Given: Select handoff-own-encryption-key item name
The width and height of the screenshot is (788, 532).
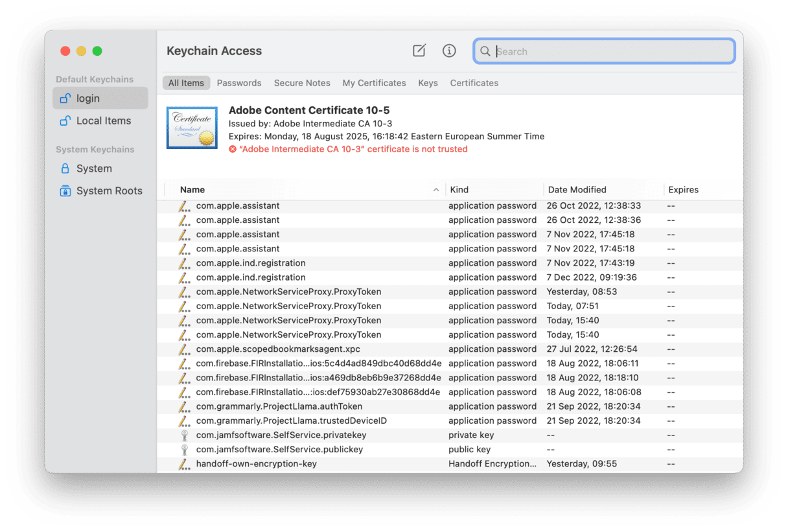Looking at the screenshot, I should (257, 464).
